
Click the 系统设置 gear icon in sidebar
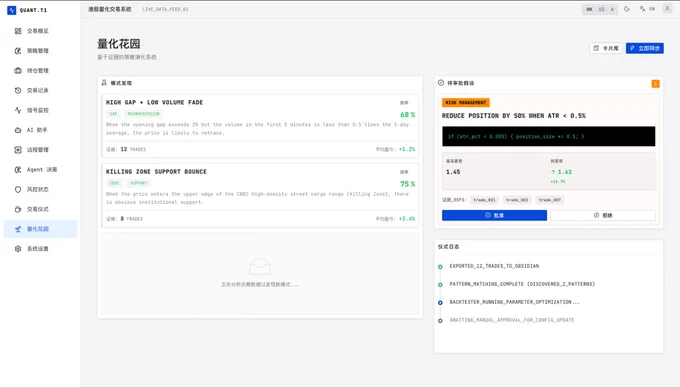pyautogui.click(x=18, y=249)
